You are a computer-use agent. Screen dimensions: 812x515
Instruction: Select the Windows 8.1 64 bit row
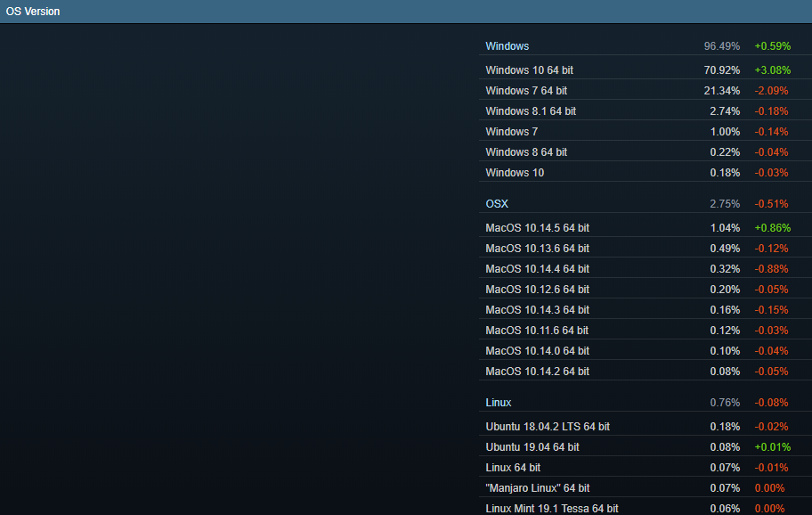click(x=646, y=110)
